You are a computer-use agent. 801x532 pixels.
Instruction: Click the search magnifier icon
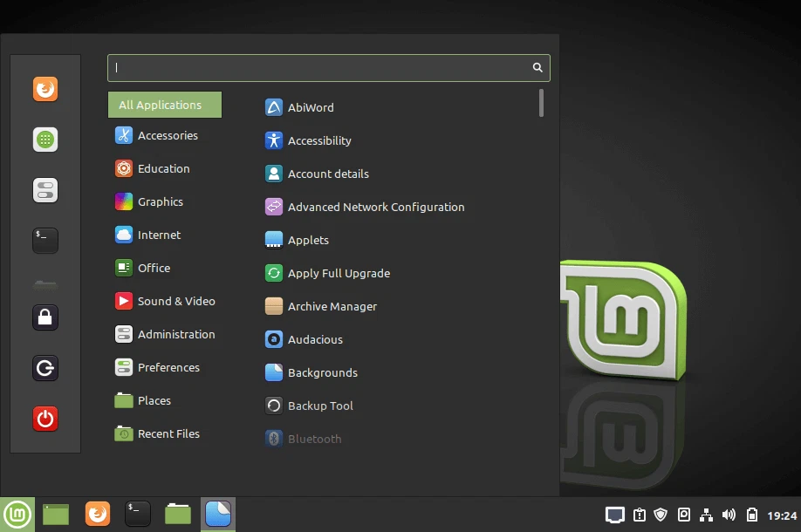[x=537, y=67]
